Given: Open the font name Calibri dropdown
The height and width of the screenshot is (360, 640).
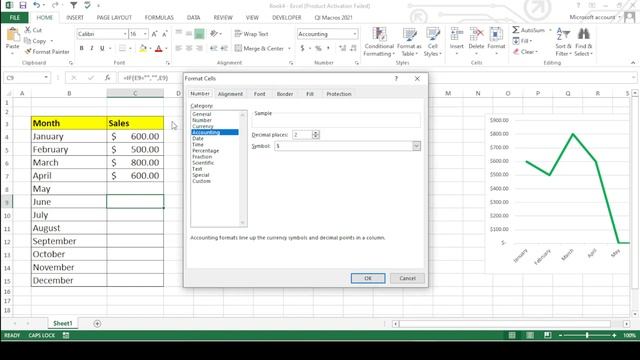Looking at the screenshot, I should [125, 34].
